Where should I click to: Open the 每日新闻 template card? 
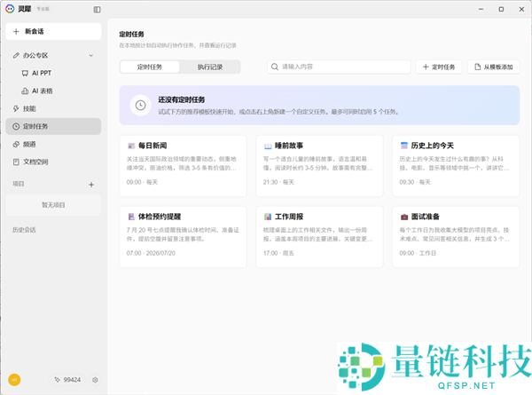pyautogui.click(x=184, y=166)
